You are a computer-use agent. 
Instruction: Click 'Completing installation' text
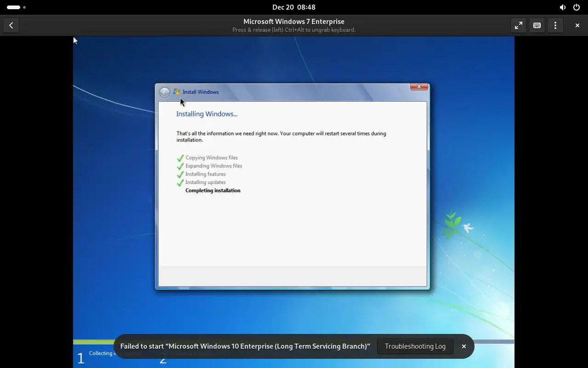(x=213, y=190)
